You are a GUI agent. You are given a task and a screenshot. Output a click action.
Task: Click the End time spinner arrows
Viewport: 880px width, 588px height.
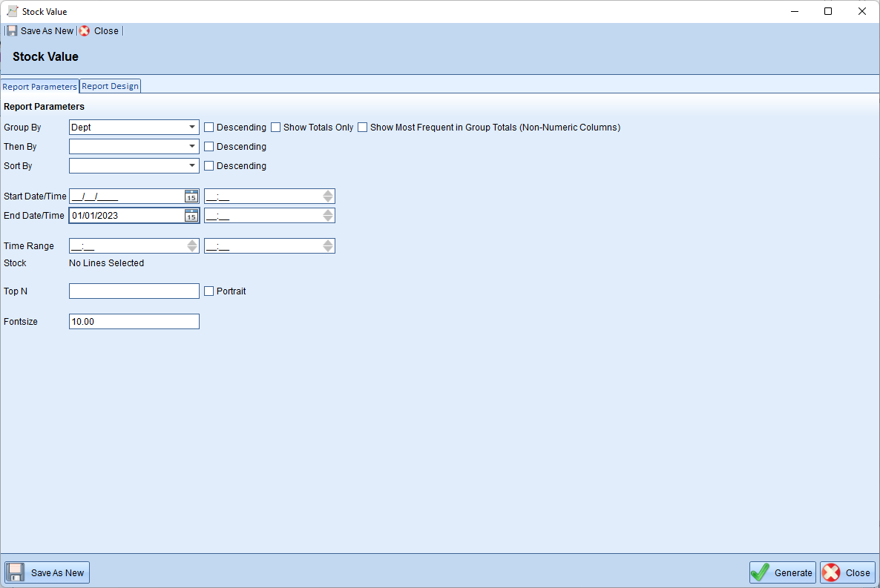(x=328, y=216)
